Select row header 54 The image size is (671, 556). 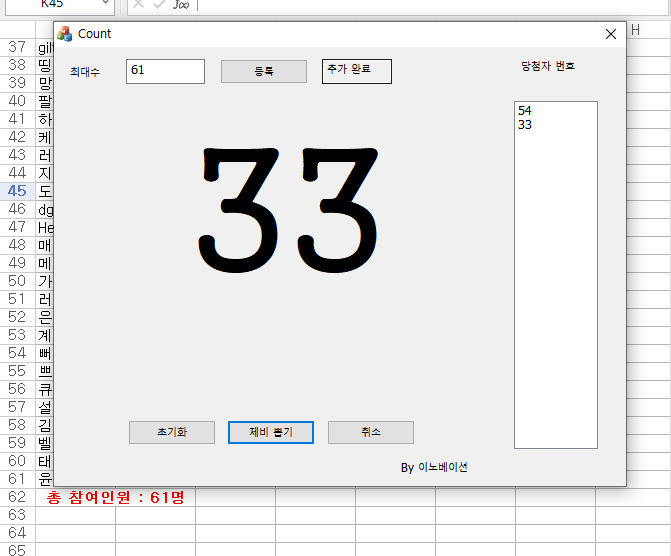pos(17,353)
